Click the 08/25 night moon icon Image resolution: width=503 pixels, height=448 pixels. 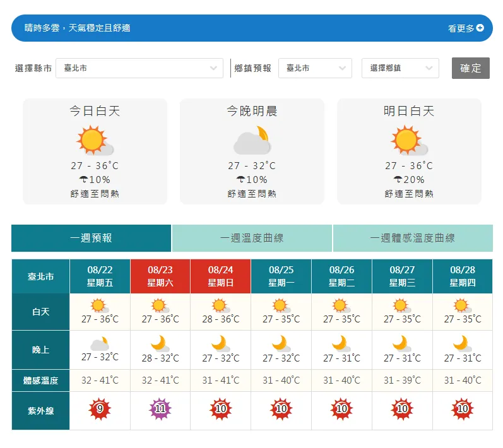[281, 343]
